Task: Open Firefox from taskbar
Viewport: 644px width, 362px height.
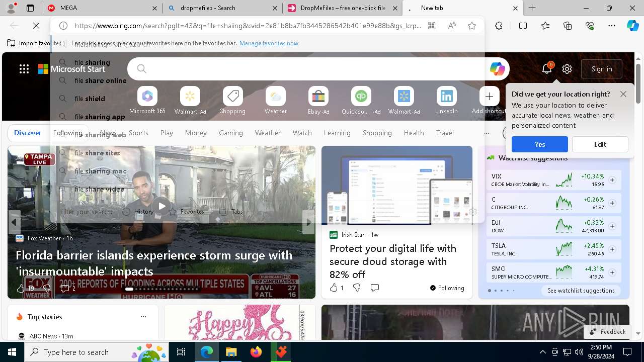Action: coord(256,352)
